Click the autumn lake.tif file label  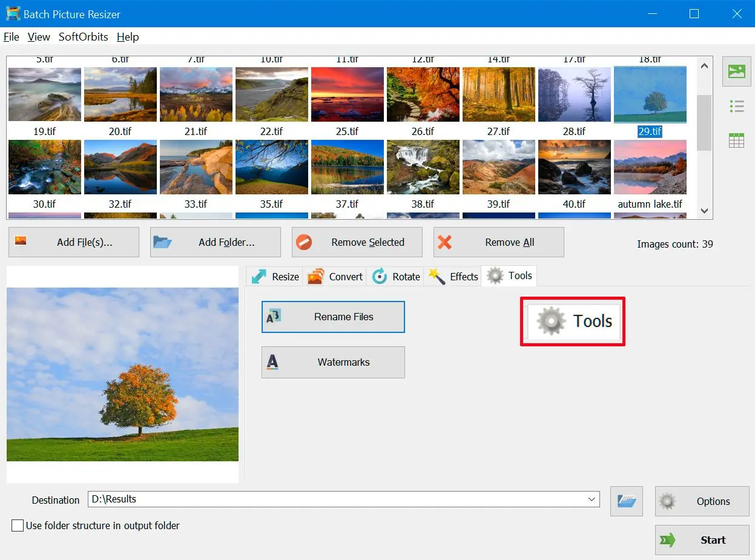coord(650,204)
